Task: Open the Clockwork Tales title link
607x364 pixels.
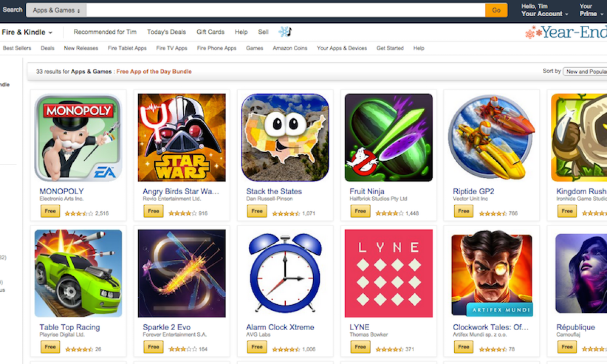Action: coord(491,327)
